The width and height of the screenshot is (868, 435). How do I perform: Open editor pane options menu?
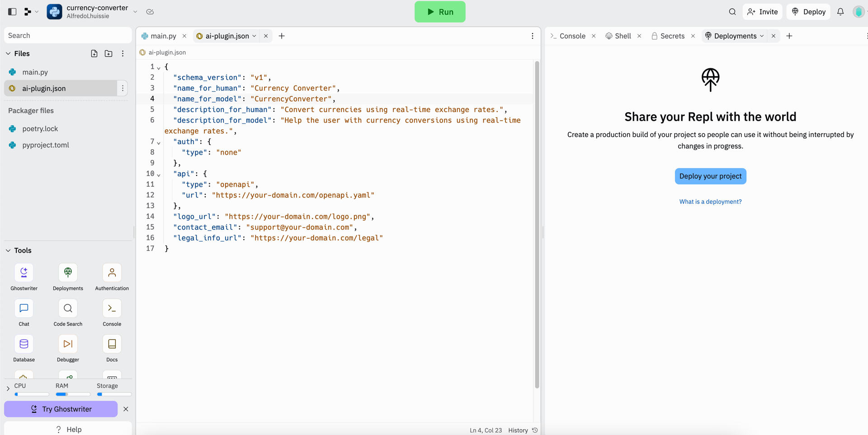[532, 36]
